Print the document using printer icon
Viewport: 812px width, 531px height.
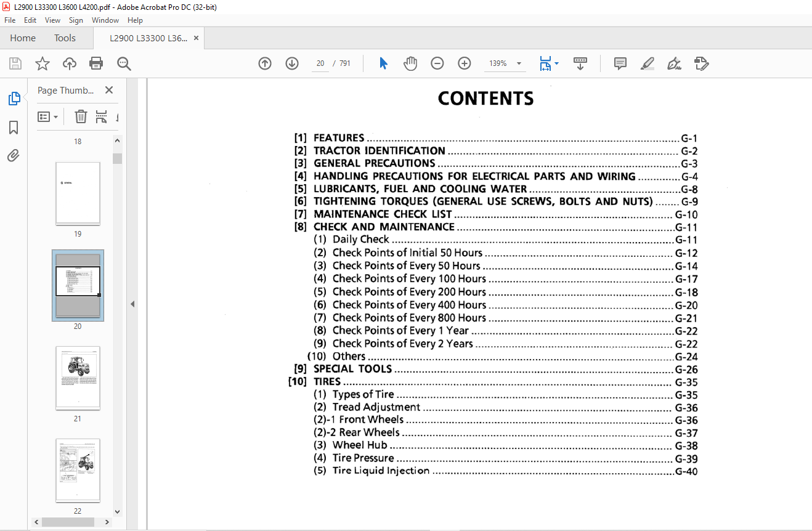tap(96, 63)
